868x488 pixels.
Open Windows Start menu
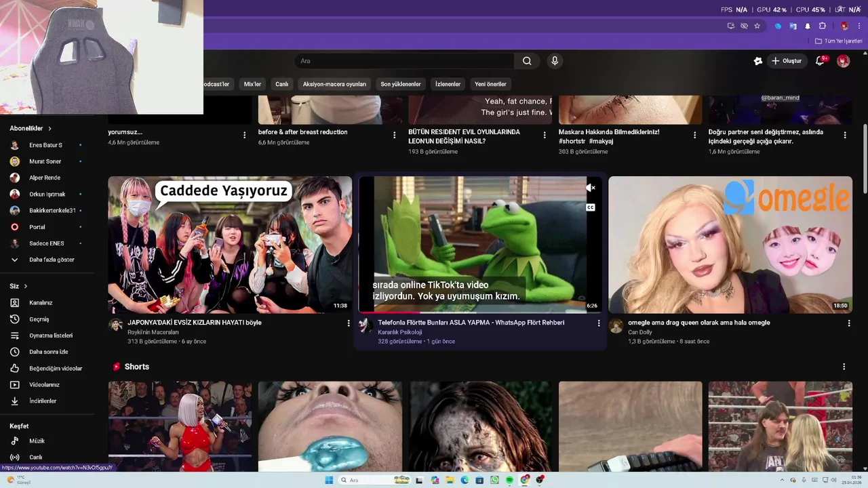point(329,480)
